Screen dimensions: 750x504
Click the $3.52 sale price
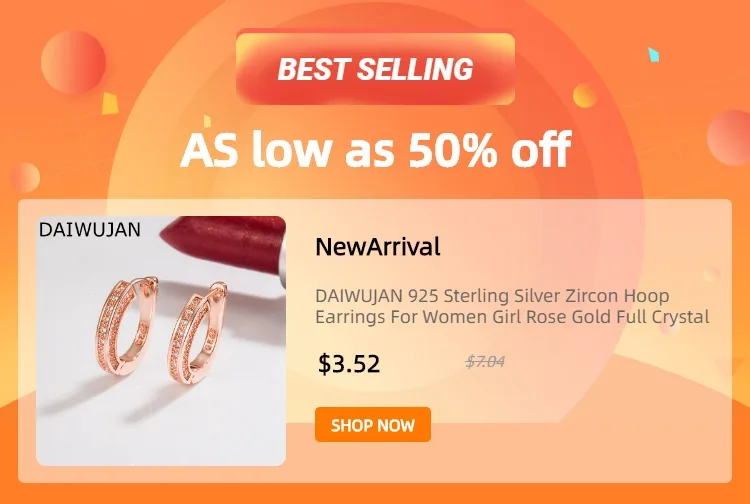click(x=349, y=363)
